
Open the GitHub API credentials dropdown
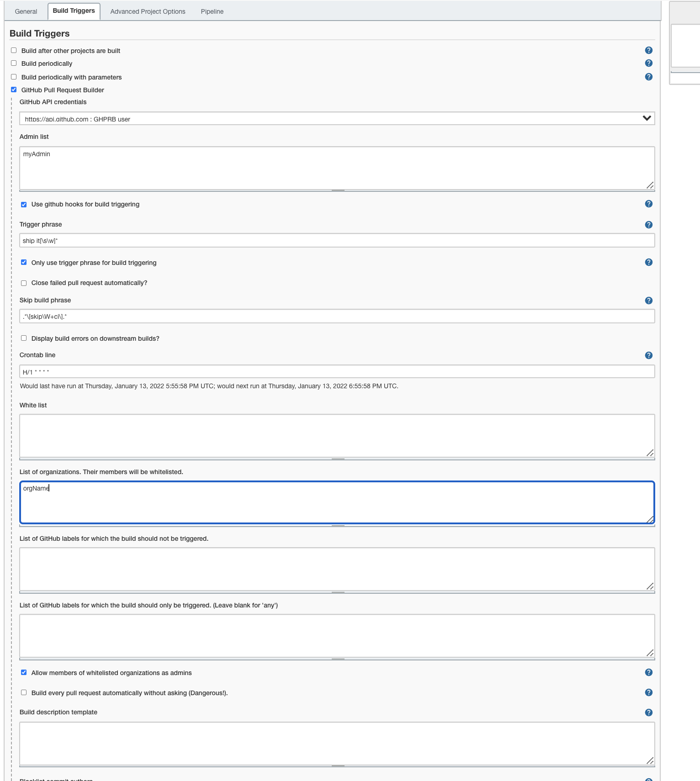pyautogui.click(x=337, y=119)
